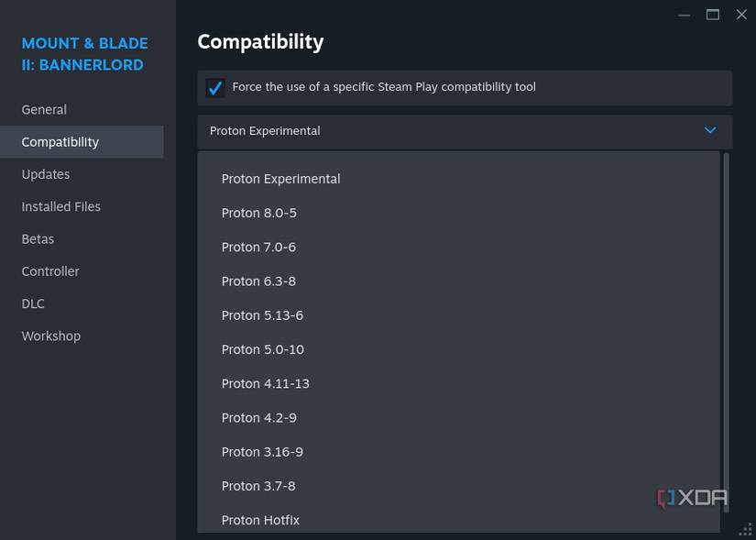Open the Betas settings page
The width and height of the screenshot is (756, 540).
pos(38,238)
